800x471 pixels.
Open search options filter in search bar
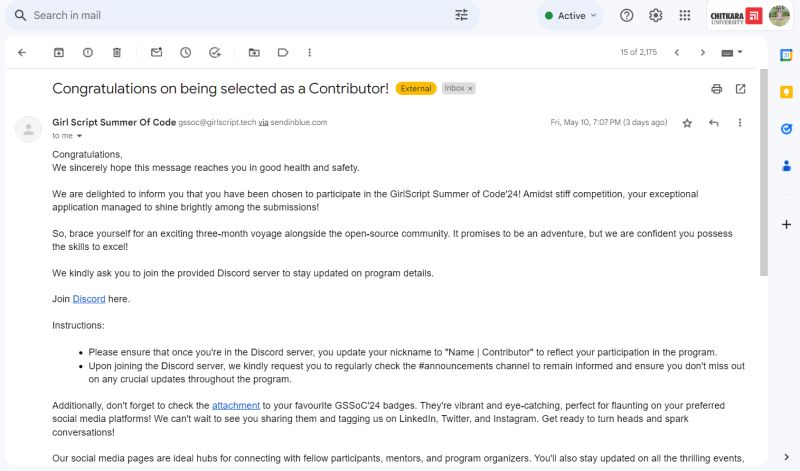tap(461, 15)
